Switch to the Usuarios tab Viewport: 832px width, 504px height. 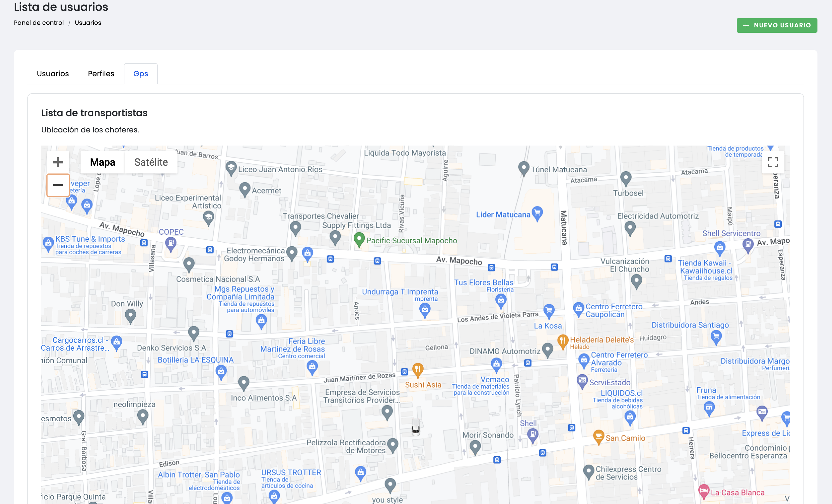pos(53,73)
